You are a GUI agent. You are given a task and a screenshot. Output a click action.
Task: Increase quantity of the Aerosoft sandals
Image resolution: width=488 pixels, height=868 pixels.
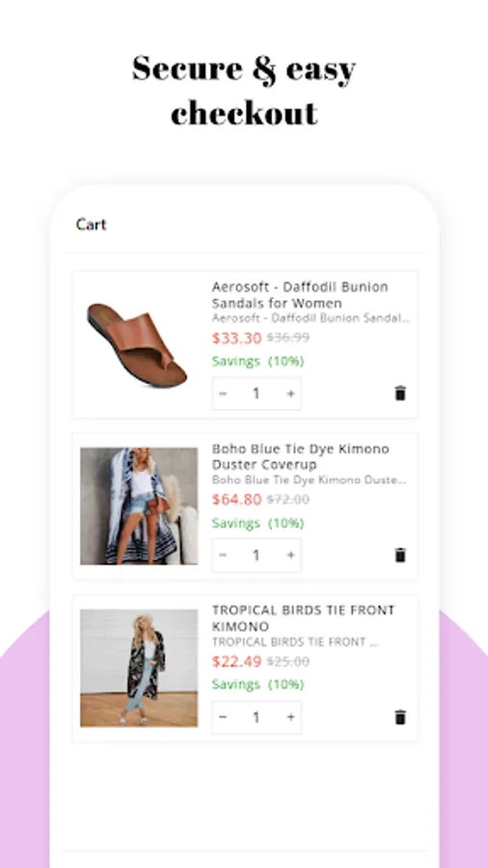[x=290, y=393]
